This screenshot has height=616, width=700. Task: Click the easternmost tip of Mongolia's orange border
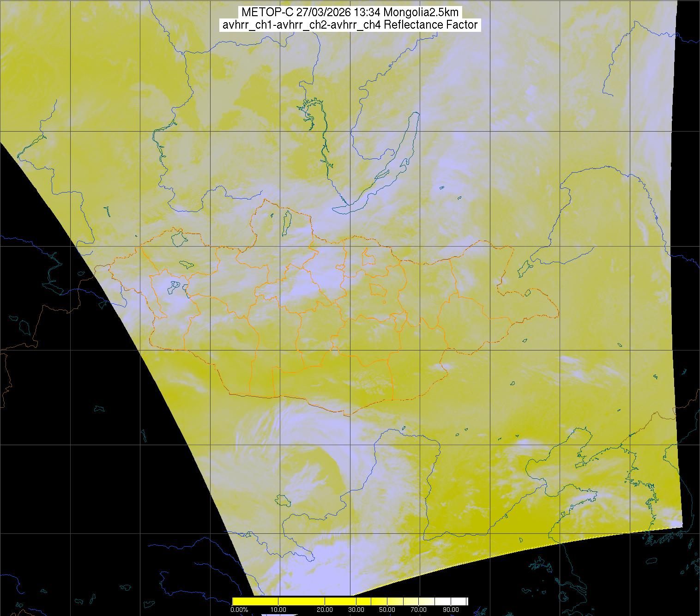(x=558, y=315)
